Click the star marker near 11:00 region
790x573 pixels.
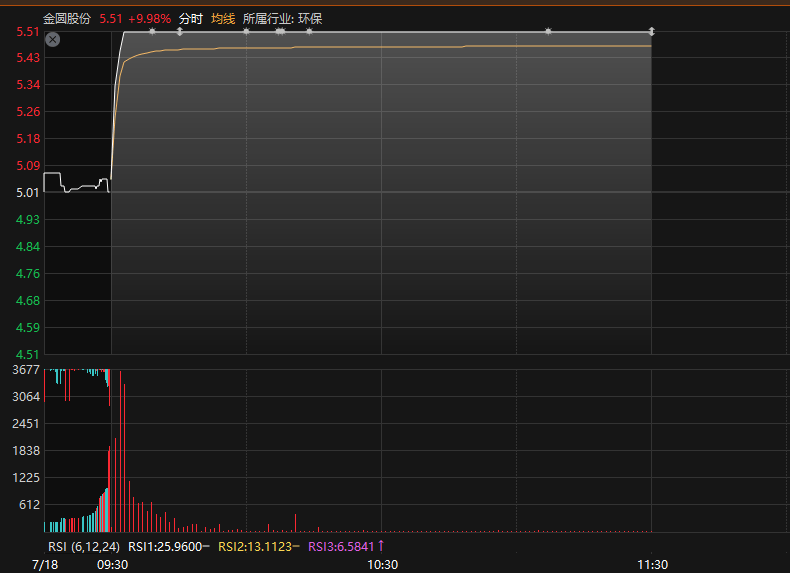548,32
